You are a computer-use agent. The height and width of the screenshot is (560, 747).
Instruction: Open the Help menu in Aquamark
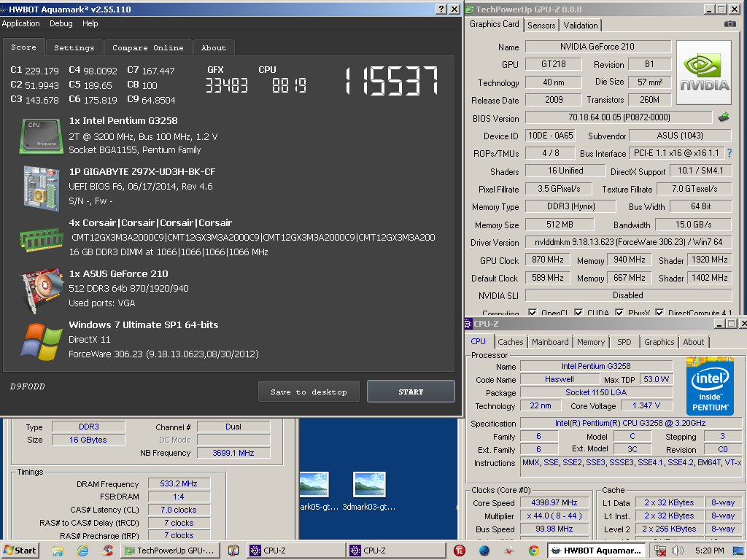click(90, 23)
